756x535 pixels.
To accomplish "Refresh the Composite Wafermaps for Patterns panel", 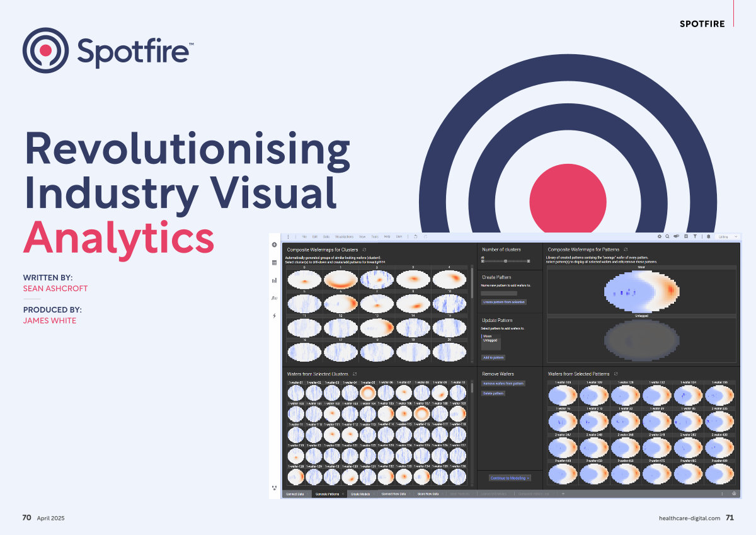I will 625,250.
